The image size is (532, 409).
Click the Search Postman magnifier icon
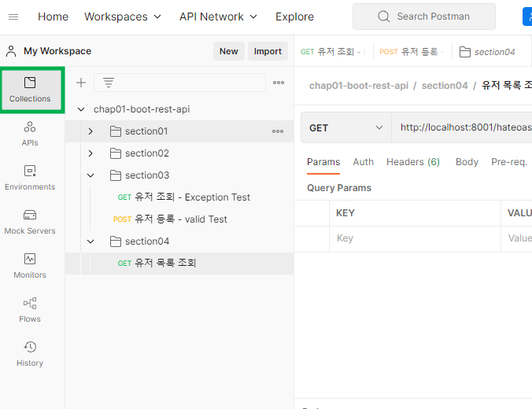tap(384, 17)
